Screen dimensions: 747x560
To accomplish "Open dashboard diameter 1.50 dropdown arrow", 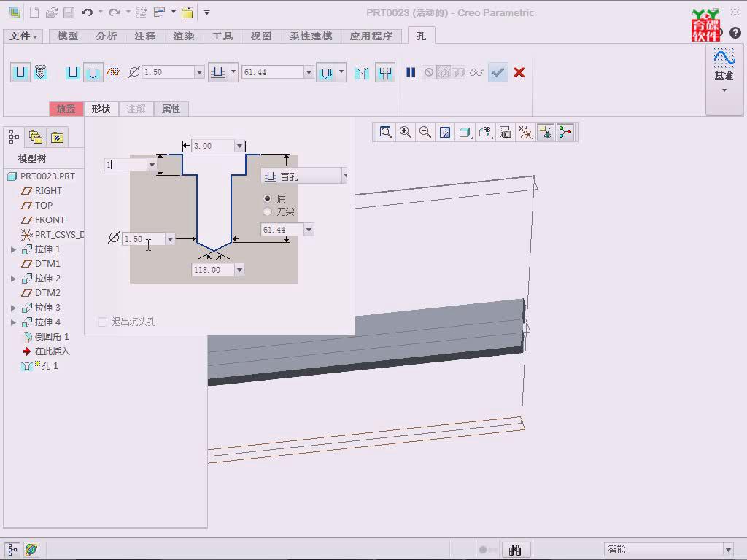I will click(200, 72).
